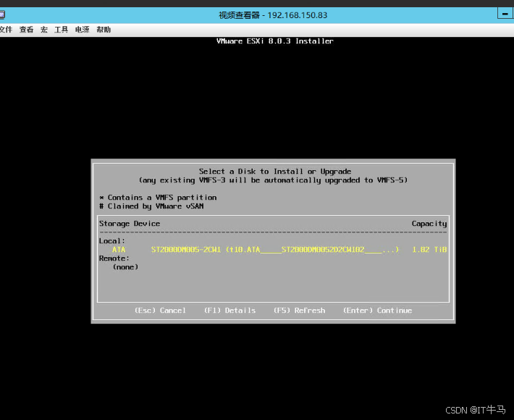Open the 查看 menu
Image resolution: width=514 pixels, height=420 pixels.
26,30
